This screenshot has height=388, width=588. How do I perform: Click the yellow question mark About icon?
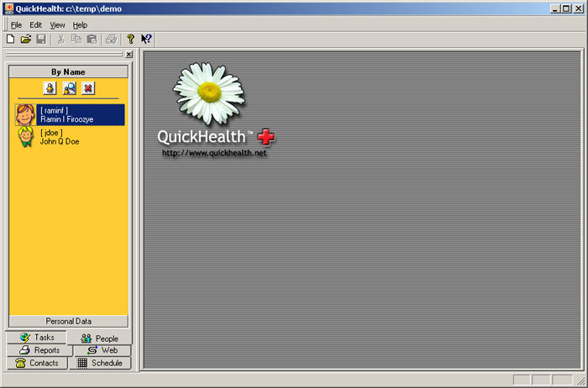(x=130, y=39)
